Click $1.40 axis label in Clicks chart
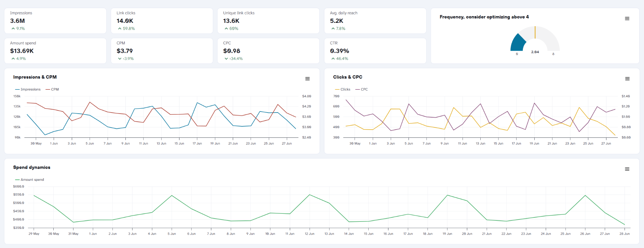The image size is (644, 248). tap(626, 96)
